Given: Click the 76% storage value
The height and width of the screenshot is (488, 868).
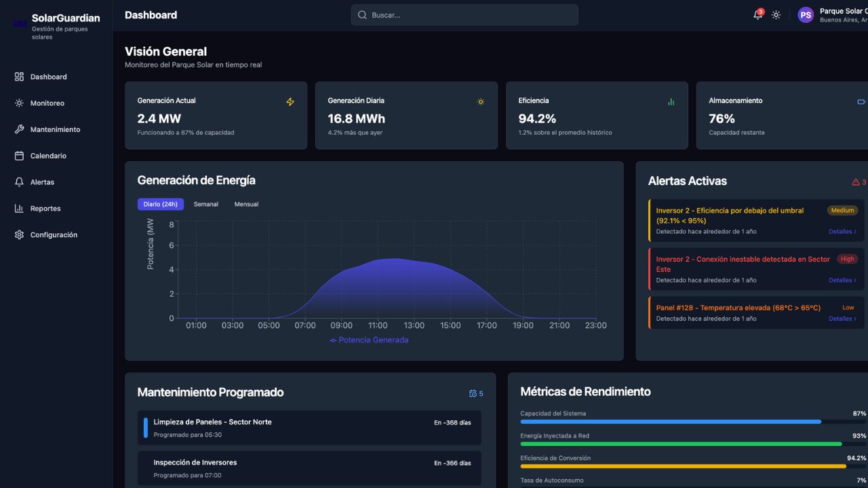Looking at the screenshot, I should [x=722, y=119].
